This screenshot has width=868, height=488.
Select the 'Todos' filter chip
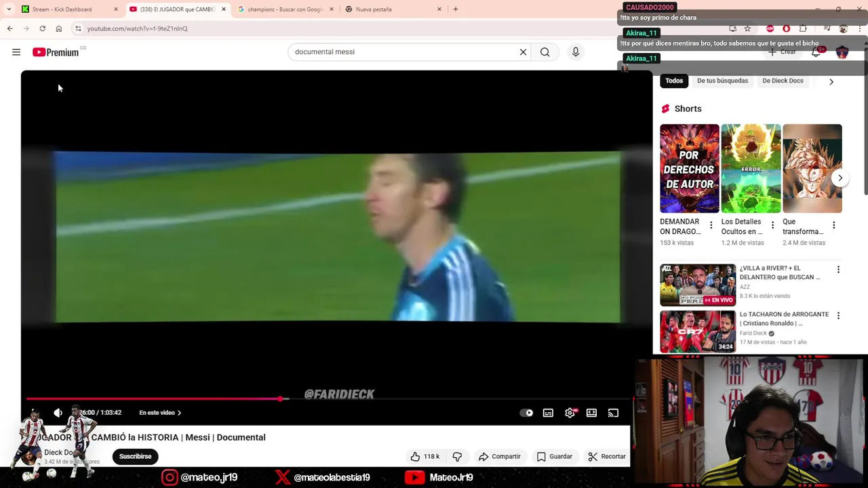pos(674,81)
